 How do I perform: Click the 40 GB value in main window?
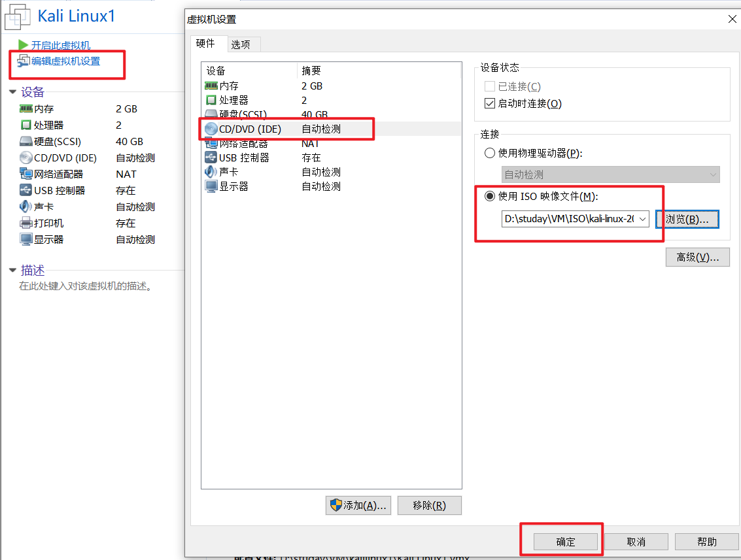[x=129, y=142]
